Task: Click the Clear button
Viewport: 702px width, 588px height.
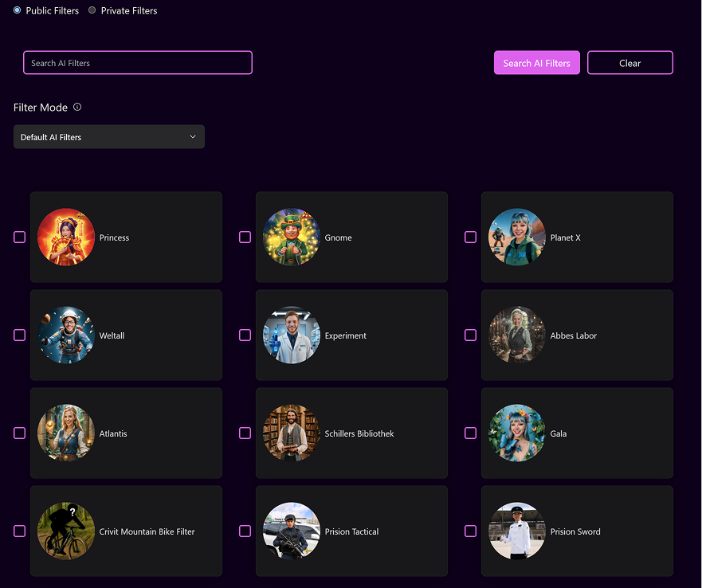Action: 629,63
